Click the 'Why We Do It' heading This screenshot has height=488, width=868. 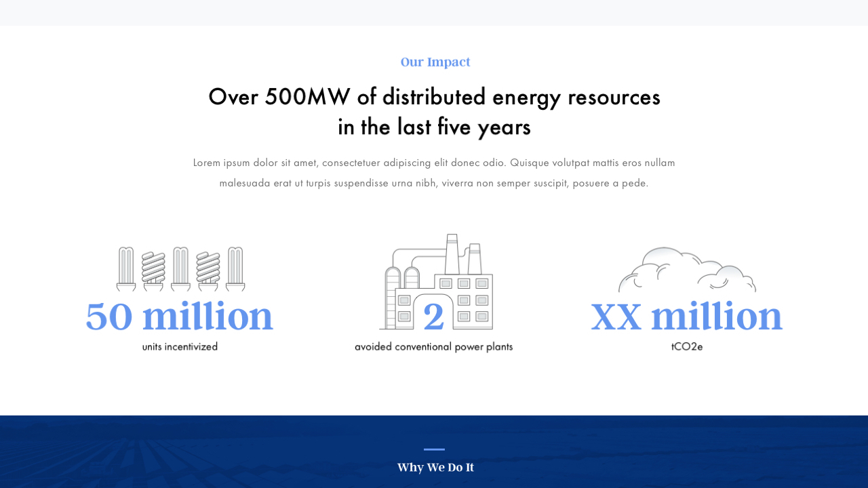(435, 467)
